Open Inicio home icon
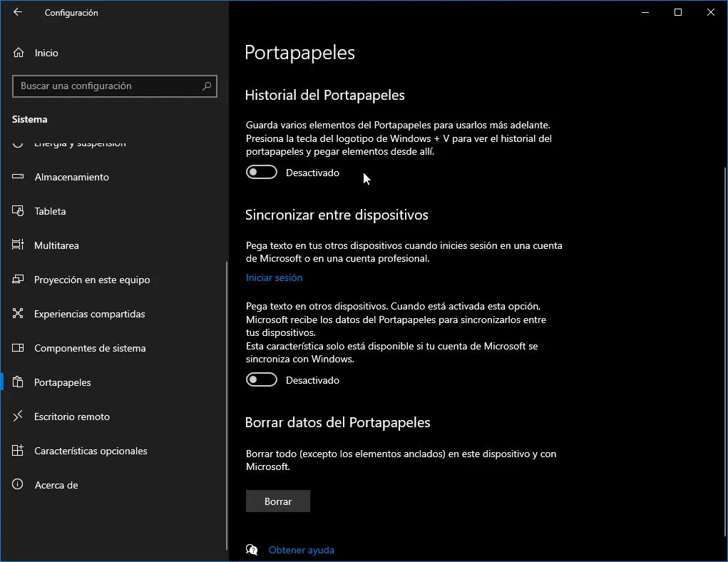728x562 pixels. [18, 53]
